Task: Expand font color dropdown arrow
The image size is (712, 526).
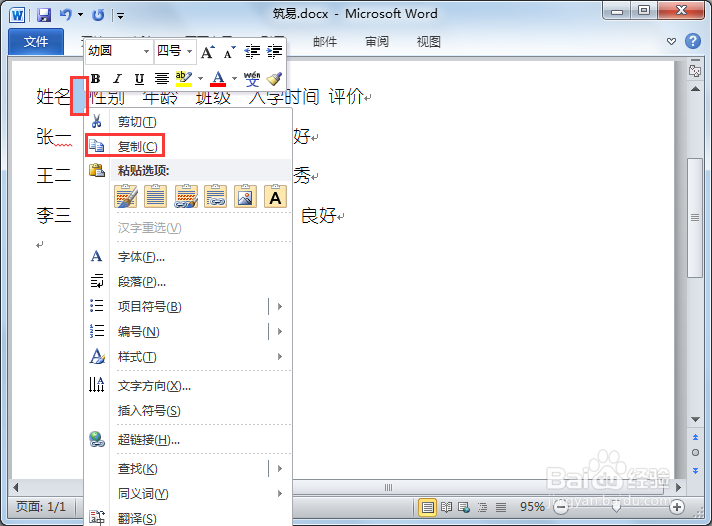Action: [234, 79]
